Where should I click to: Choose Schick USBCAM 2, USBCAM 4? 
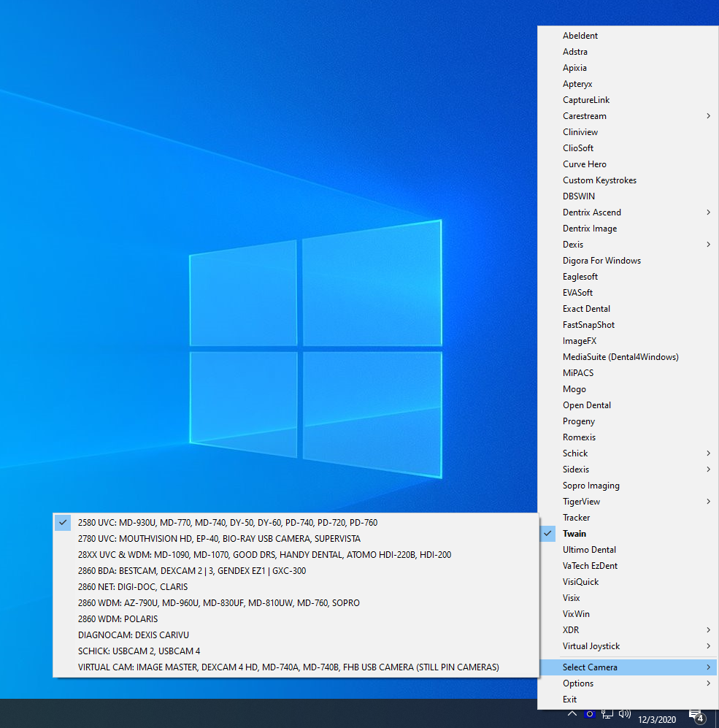tap(296, 651)
